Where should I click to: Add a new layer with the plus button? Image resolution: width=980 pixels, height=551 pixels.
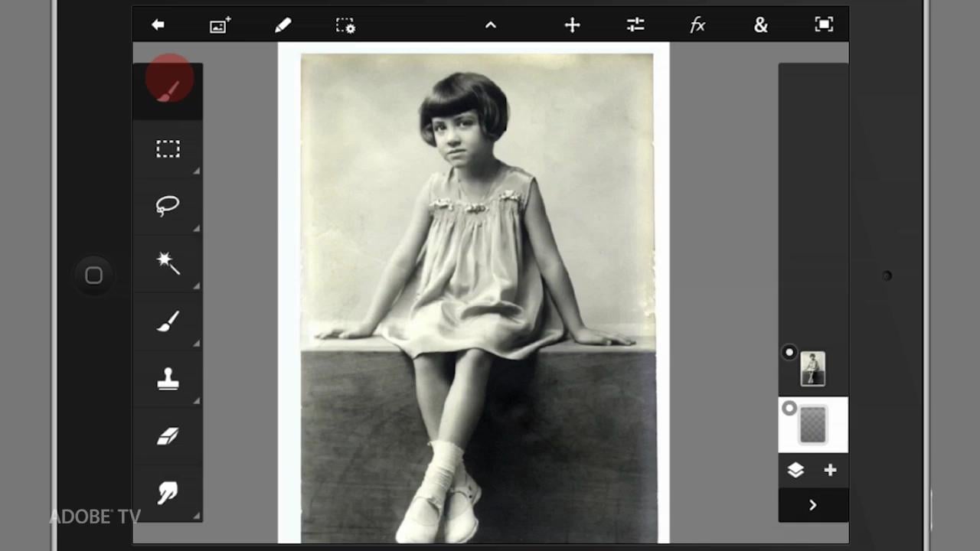click(x=830, y=471)
